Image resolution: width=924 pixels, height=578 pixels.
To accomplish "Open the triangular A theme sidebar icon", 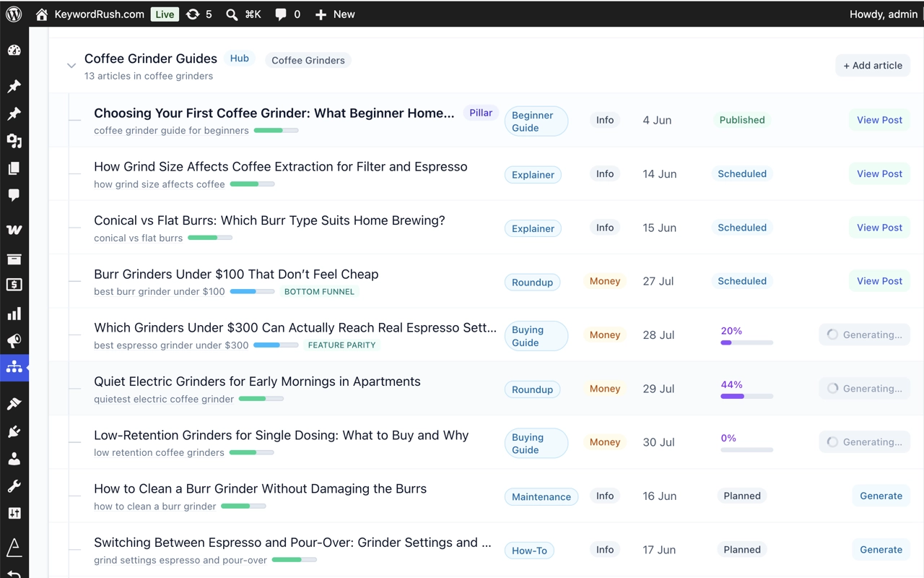I will pos(14,548).
